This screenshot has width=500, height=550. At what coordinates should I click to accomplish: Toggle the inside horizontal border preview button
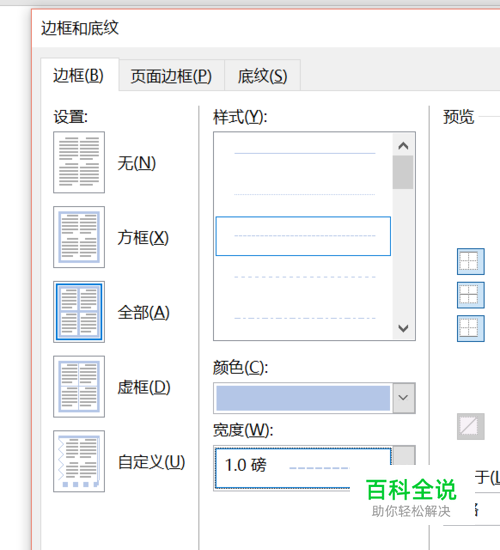tap(471, 295)
